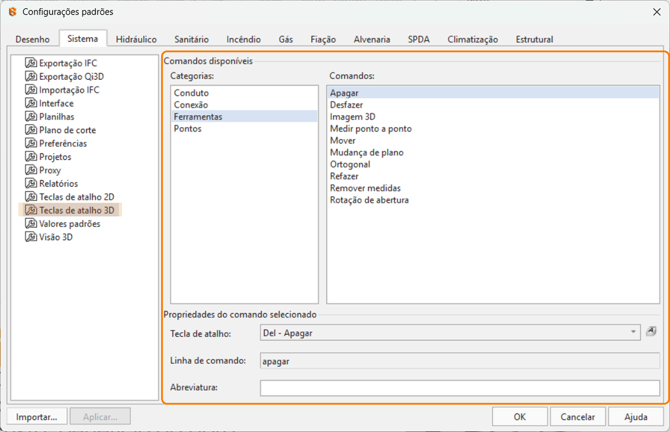Screen dimensions: 670x432
Task: Select the Rotação de abertura command
Action: (494, 200)
